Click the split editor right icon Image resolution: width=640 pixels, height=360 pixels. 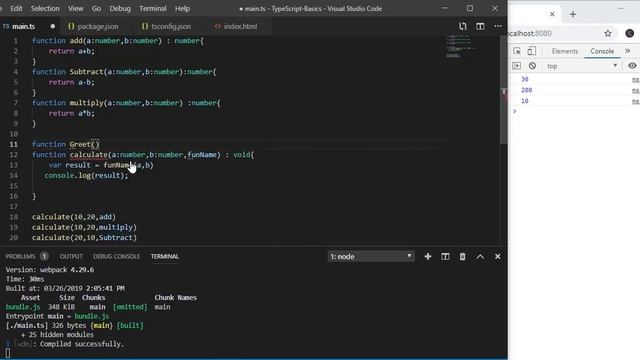tap(480, 26)
